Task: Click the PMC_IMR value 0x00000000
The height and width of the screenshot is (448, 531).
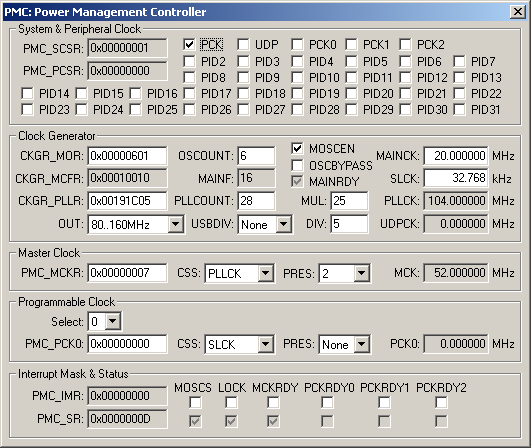Action: (x=127, y=396)
